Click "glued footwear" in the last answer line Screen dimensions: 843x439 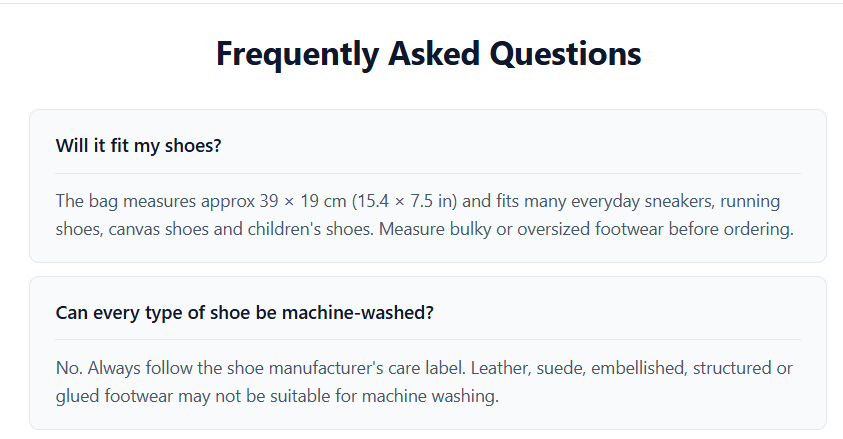tap(115, 396)
